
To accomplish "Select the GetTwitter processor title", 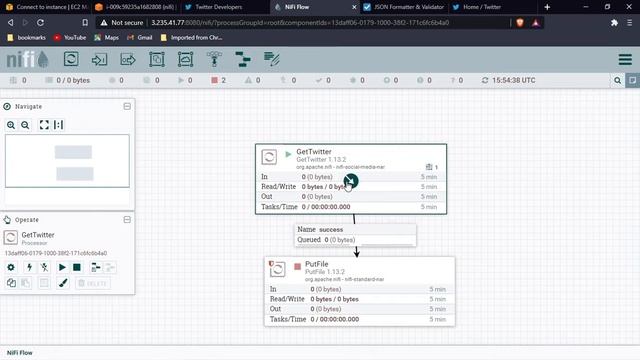I will pyautogui.click(x=314, y=151).
